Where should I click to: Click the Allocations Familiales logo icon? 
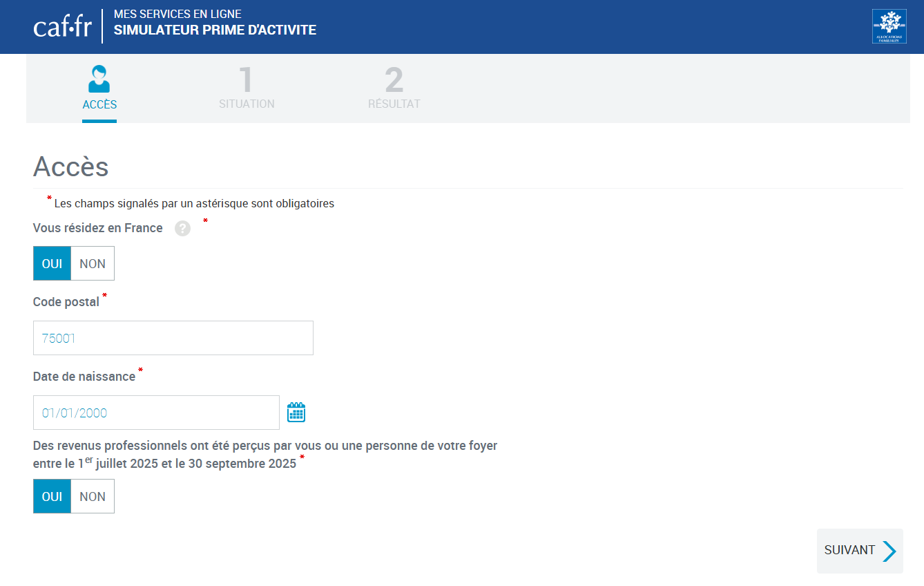[889, 26]
